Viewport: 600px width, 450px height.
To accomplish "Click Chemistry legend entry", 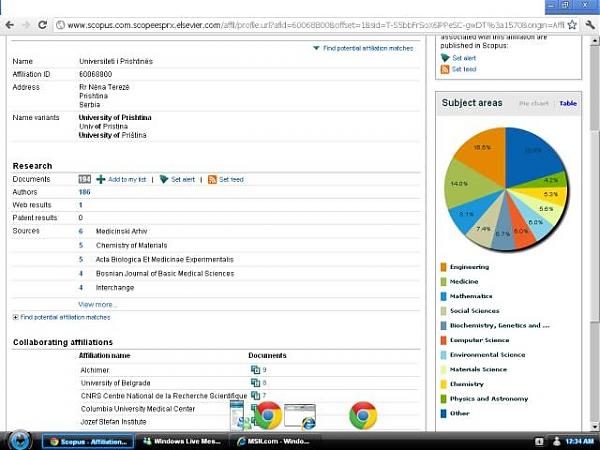I will tap(467, 384).
